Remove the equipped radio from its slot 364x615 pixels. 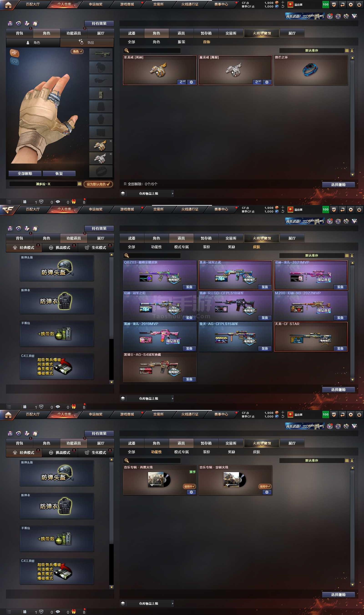111,89
